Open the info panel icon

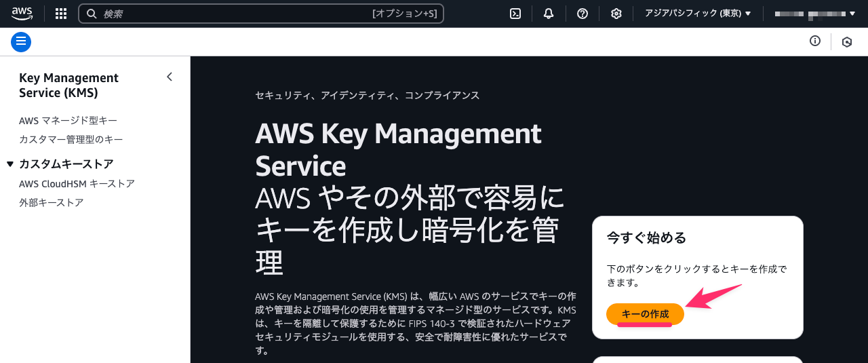(x=815, y=41)
